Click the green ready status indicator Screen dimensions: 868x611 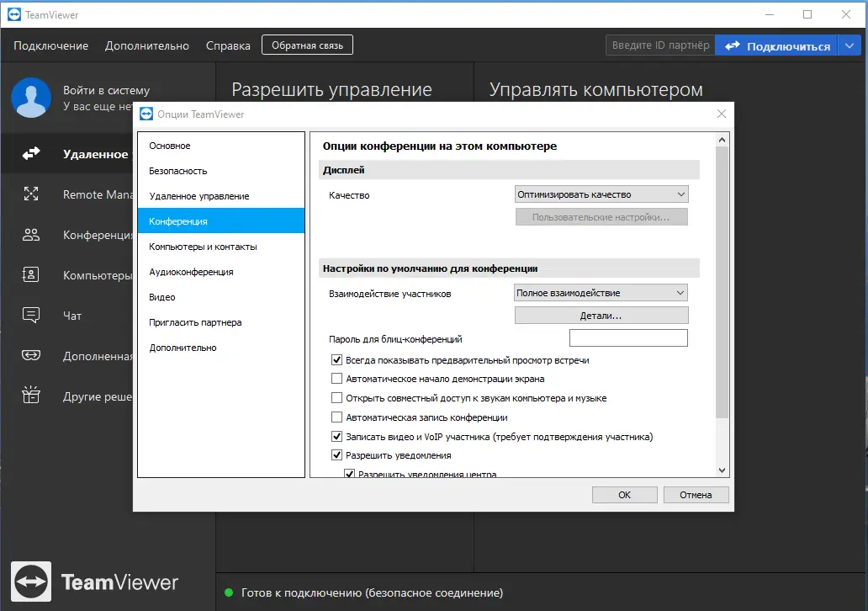point(229,592)
